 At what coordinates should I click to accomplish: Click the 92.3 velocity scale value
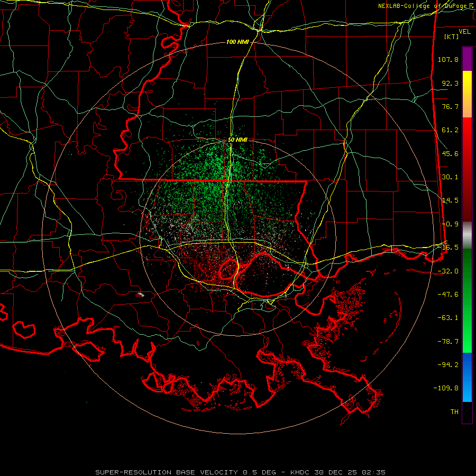pos(450,83)
